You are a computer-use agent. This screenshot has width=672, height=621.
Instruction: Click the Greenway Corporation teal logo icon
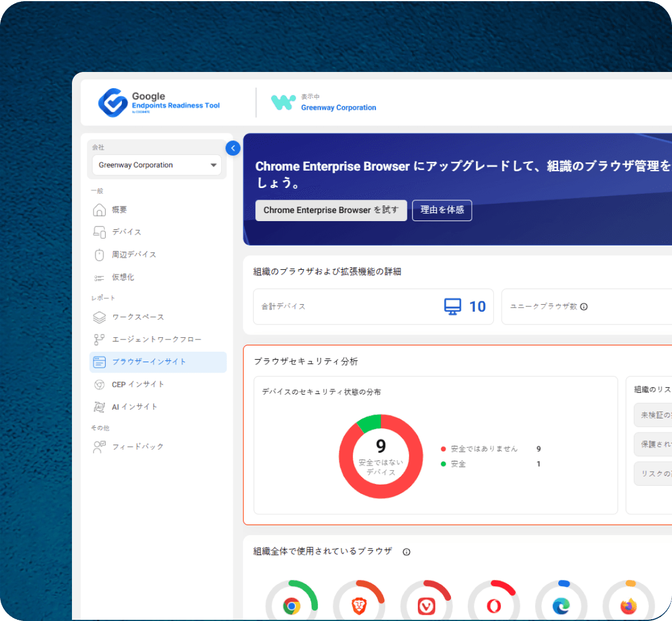[x=283, y=102]
